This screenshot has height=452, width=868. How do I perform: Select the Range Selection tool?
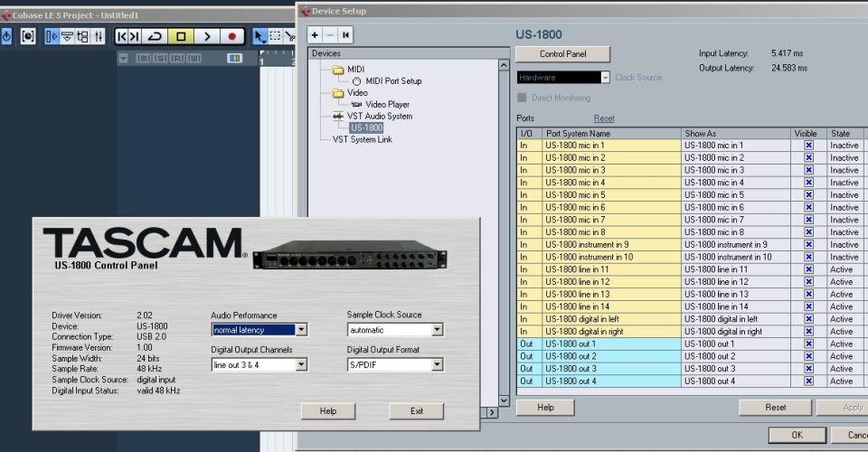click(275, 36)
